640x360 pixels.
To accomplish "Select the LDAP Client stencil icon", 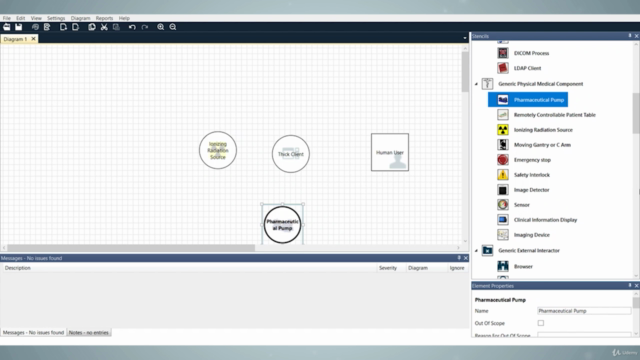I will tap(503, 68).
